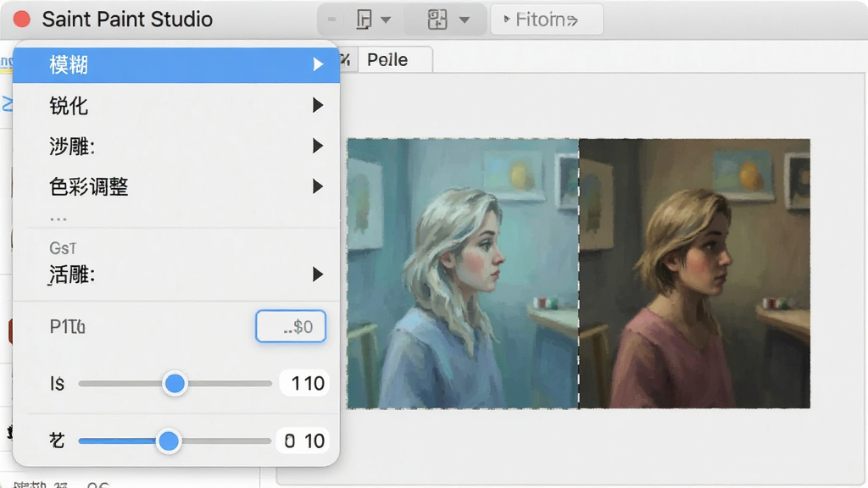Open the 色彩调整 menu entry
Viewport: 868px width, 488px height.
click(x=176, y=186)
